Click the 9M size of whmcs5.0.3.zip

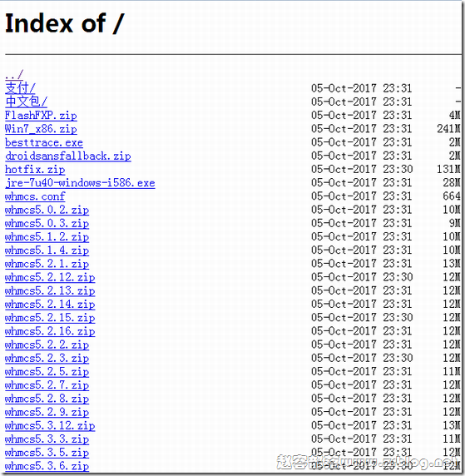(455, 223)
